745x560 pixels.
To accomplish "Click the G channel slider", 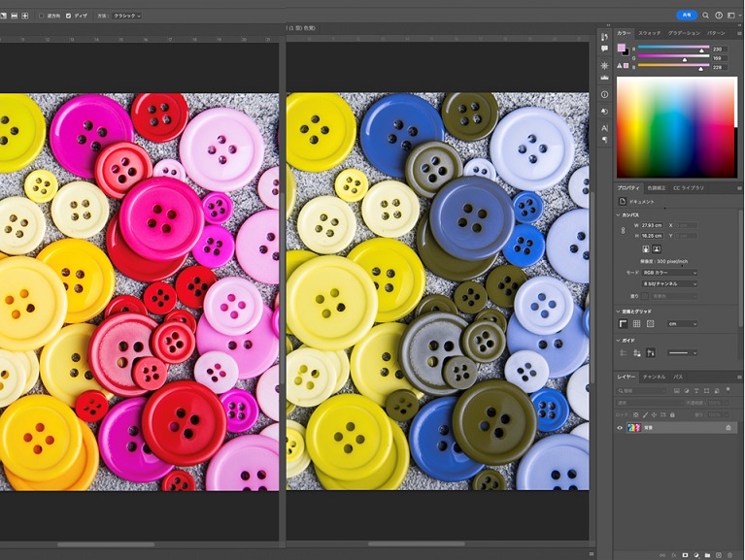I will [x=674, y=57].
